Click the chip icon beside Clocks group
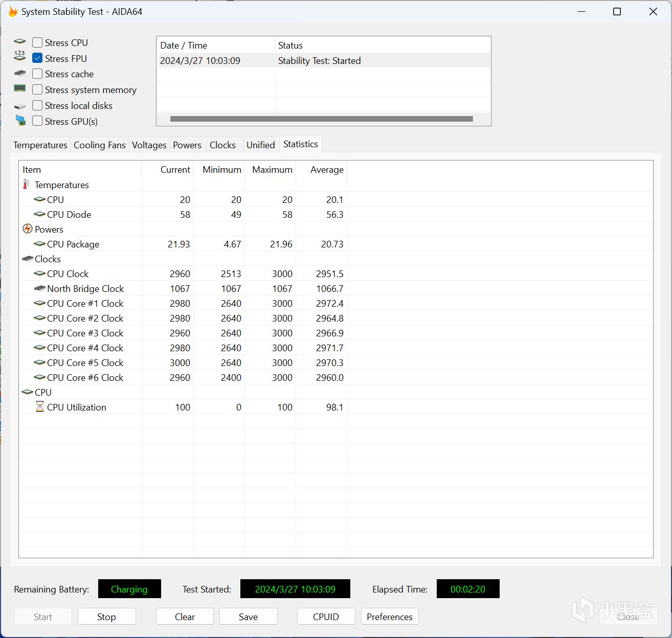The image size is (672, 638). click(28, 259)
